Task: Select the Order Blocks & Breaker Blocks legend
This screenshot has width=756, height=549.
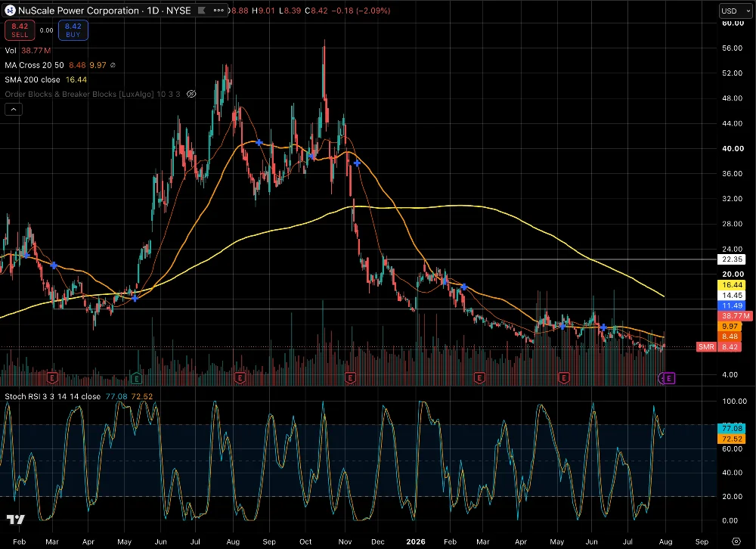Action: 92,94
